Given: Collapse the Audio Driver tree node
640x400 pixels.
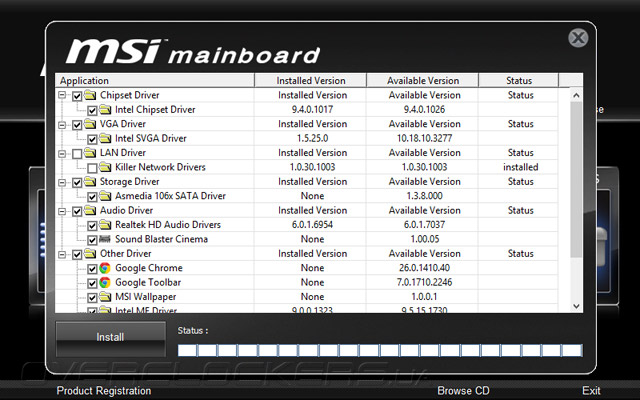Looking at the screenshot, I should [x=62, y=211].
